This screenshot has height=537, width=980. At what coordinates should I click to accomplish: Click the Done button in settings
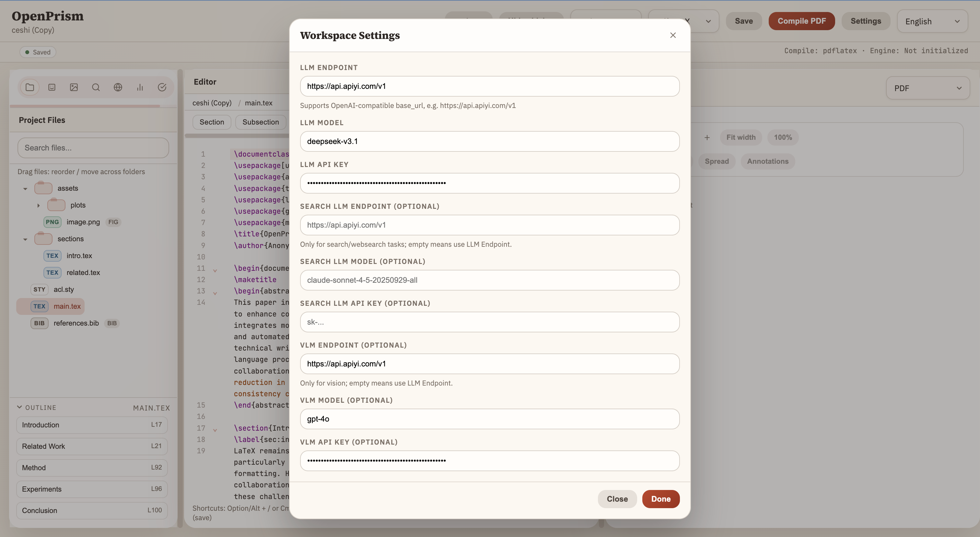tap(661, 499)
